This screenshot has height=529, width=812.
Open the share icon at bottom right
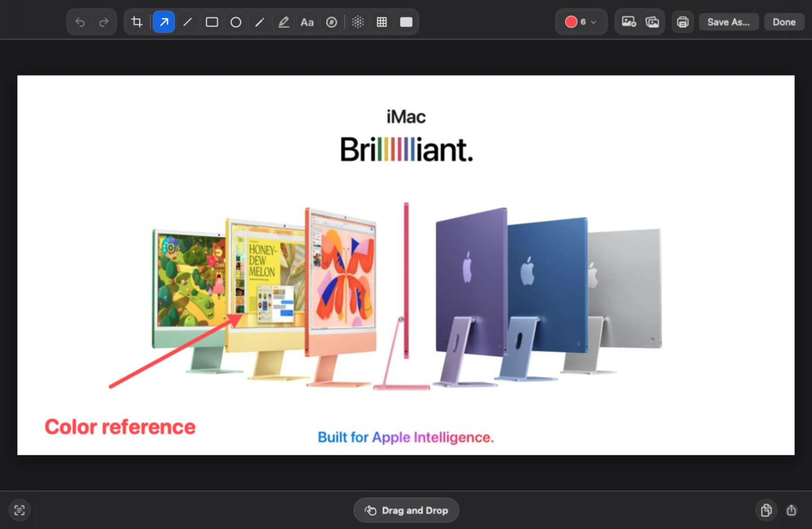point(792,510)
